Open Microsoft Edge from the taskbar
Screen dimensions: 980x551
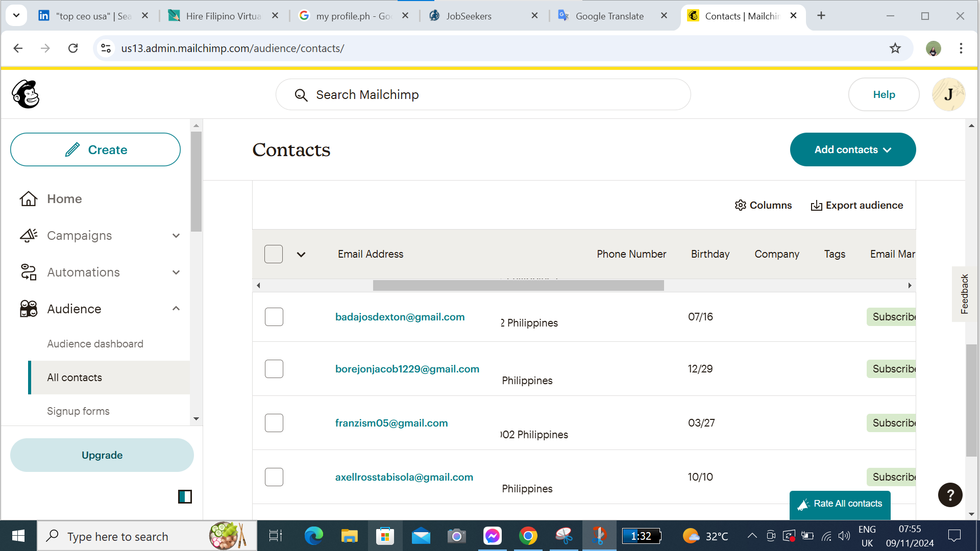coord(313,536)
